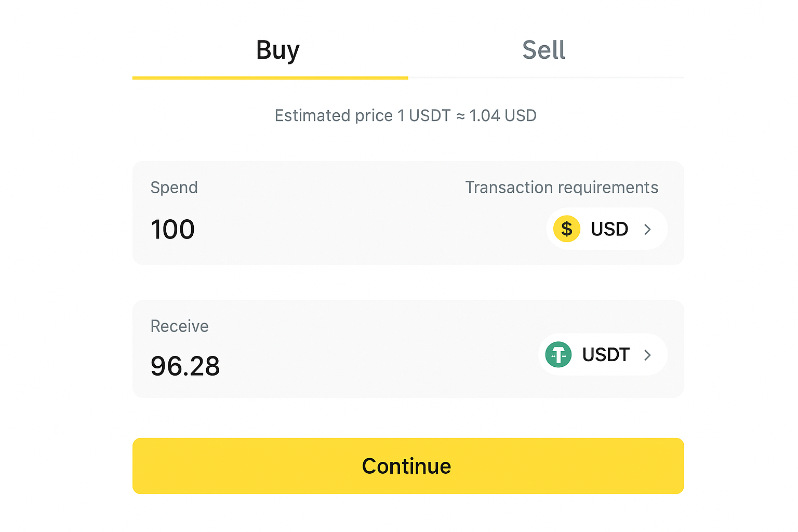Click the dollar symbol inside the Spend row
This screenshot has width=798, height=532.
566,229
